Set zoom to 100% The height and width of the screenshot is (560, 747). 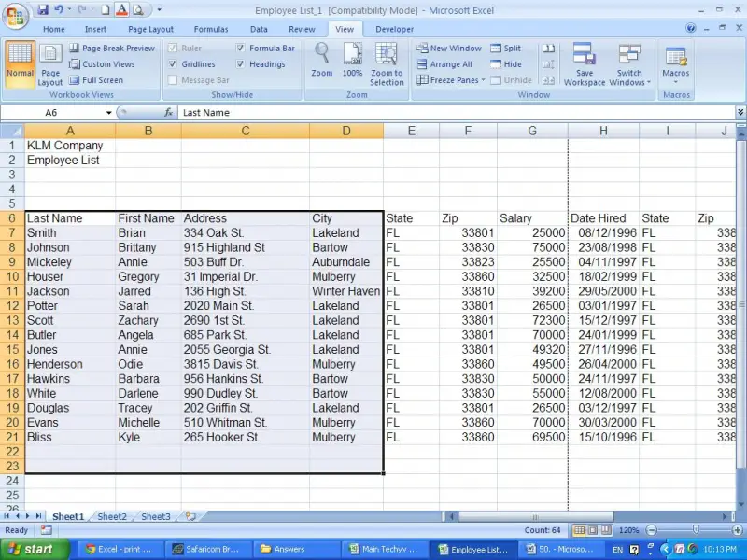pyautogui.click(x=353, y=60)
